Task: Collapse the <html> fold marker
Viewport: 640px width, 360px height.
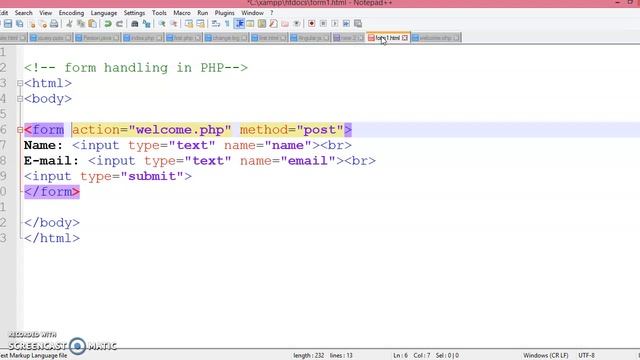Action: click(20, 83)
